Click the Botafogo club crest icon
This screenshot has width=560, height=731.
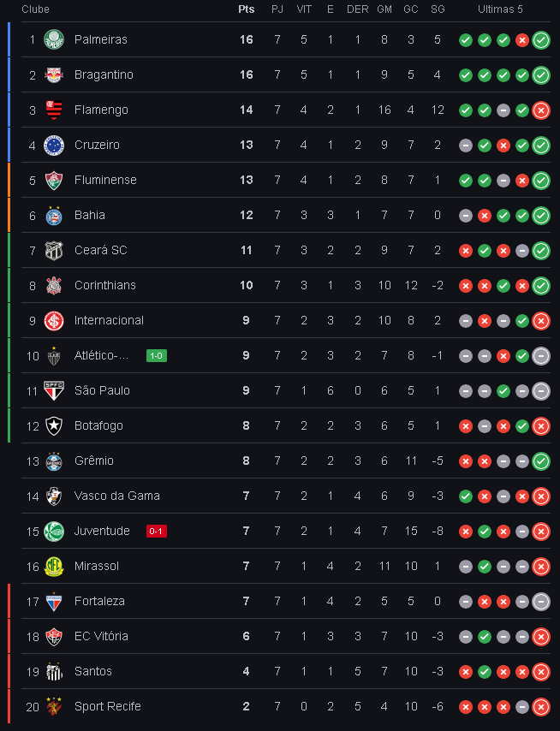[54, 425]
